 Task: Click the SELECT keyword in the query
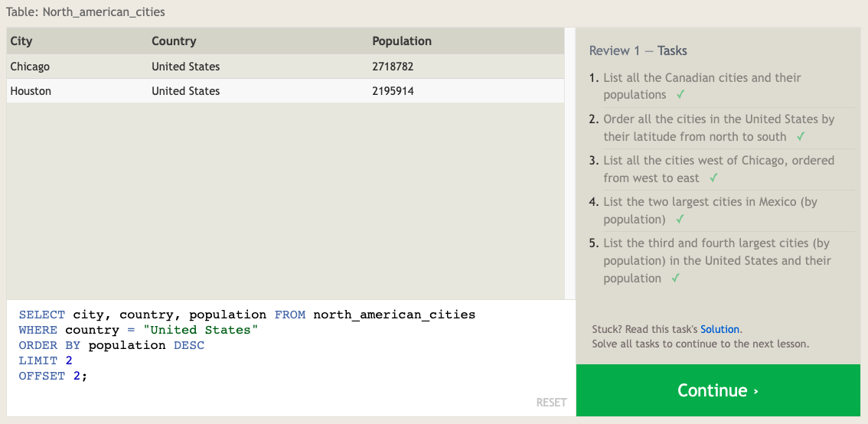pos(41,315)
